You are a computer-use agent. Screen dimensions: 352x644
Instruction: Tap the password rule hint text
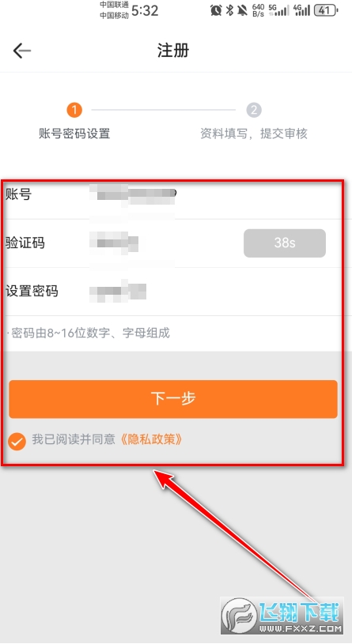point(89,333)
